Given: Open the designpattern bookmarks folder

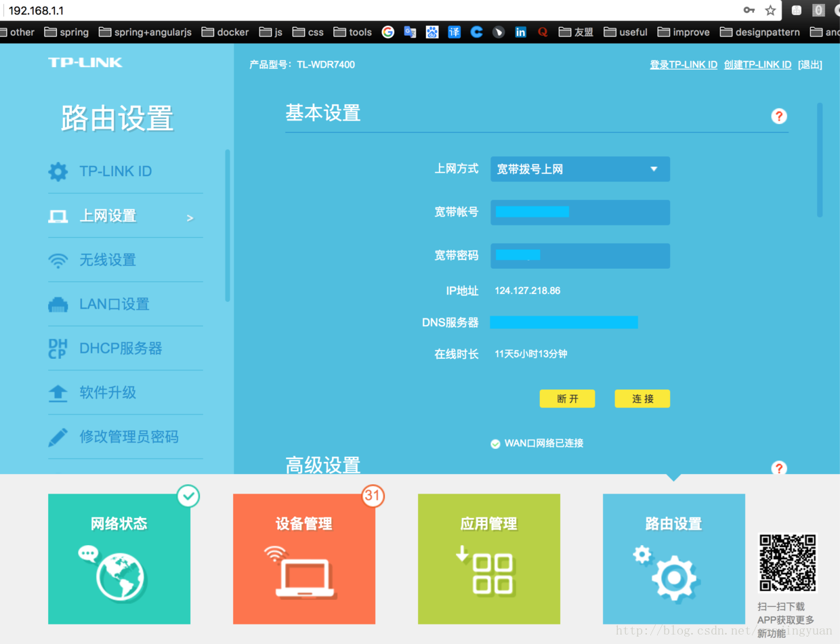Looking at the screenshot, I should (x=759, y=32).
